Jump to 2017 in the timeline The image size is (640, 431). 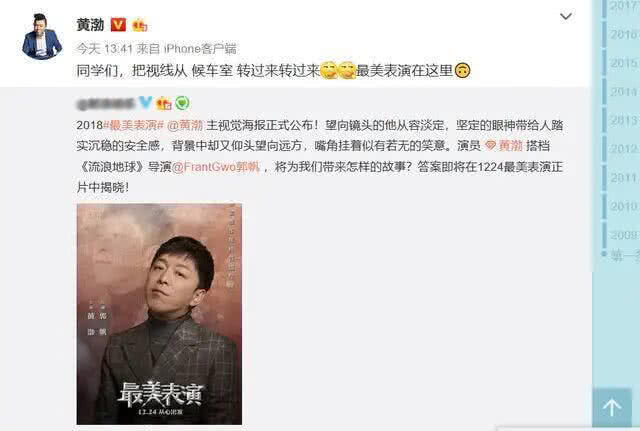(624, 6)
